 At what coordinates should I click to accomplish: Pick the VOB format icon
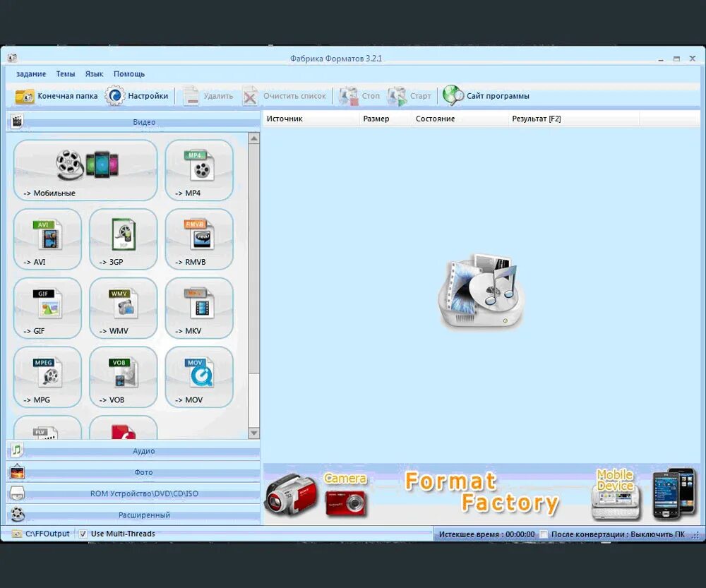point(124,377)
